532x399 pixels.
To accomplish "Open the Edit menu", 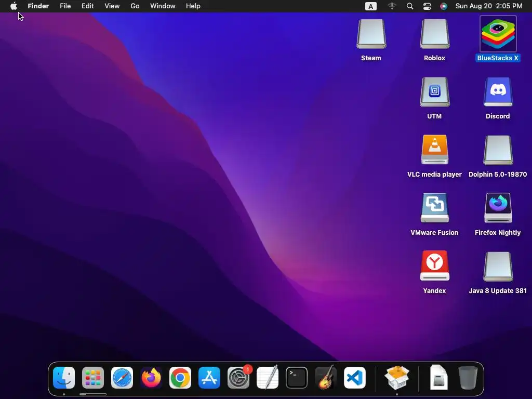I will click(87, 6).
